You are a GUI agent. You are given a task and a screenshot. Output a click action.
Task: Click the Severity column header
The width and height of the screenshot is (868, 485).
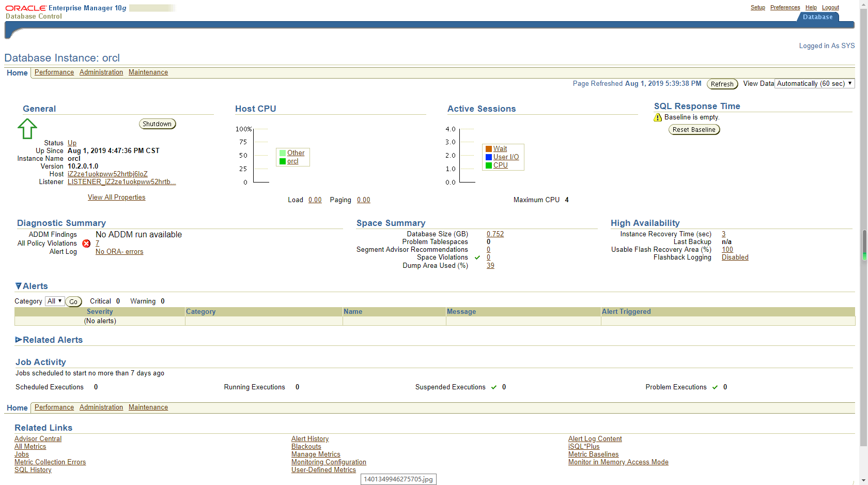tap(100, 312)
